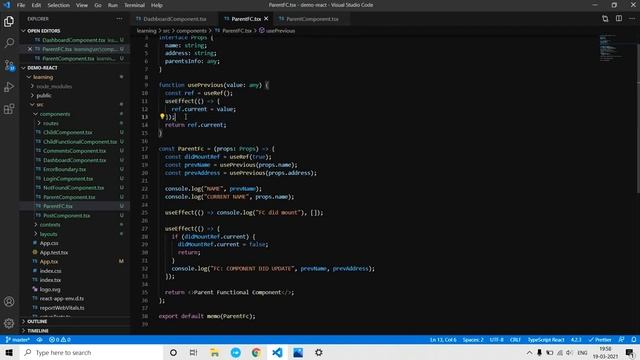Open Windows Start menu
Viewport: 640px width, 360px height.
click(x=9, y=353)
